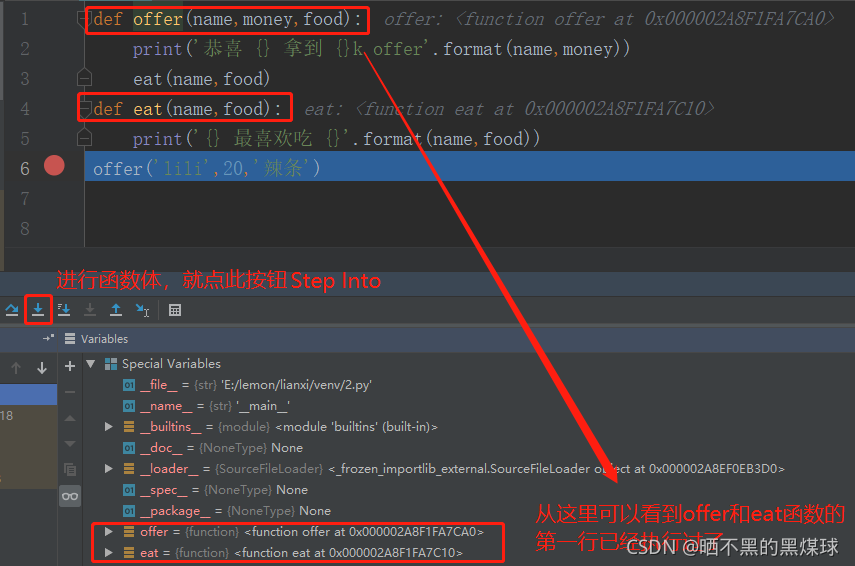855x566 pixels.
Task: Click the restore layout icon beside Variables
Action: tap(47, 339)
